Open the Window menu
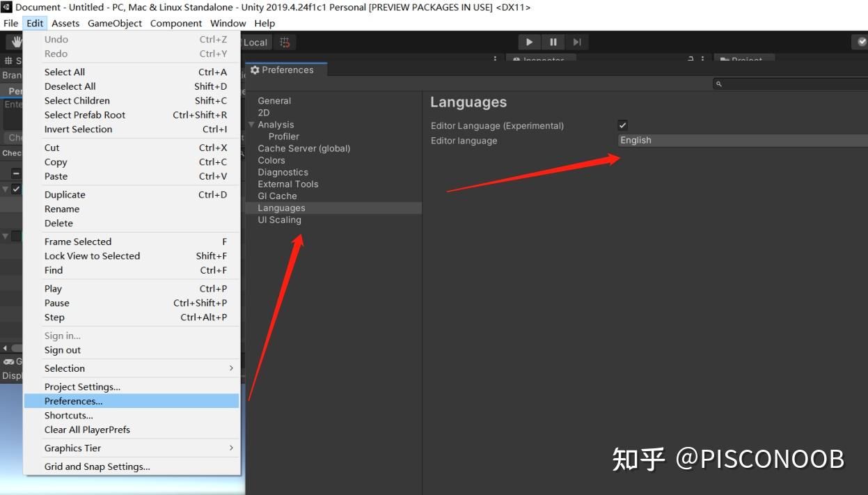 coord(228,23)
